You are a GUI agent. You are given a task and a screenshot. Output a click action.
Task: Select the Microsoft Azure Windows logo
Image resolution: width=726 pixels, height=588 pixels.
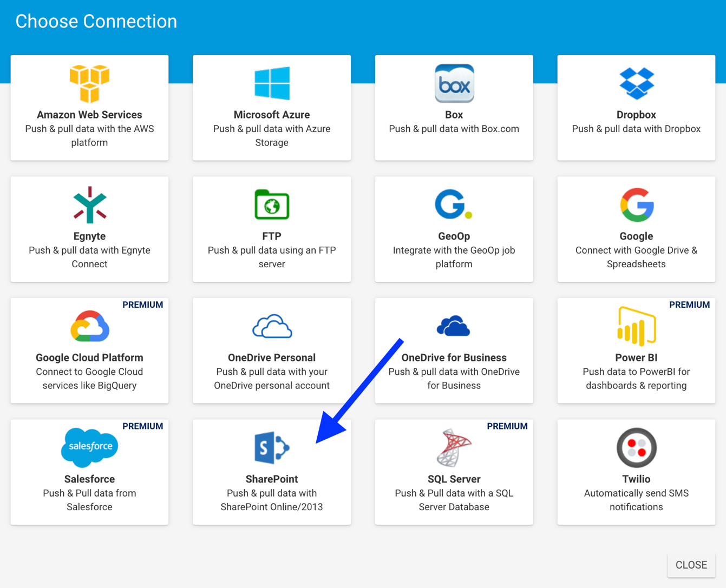tap(272, 83)
